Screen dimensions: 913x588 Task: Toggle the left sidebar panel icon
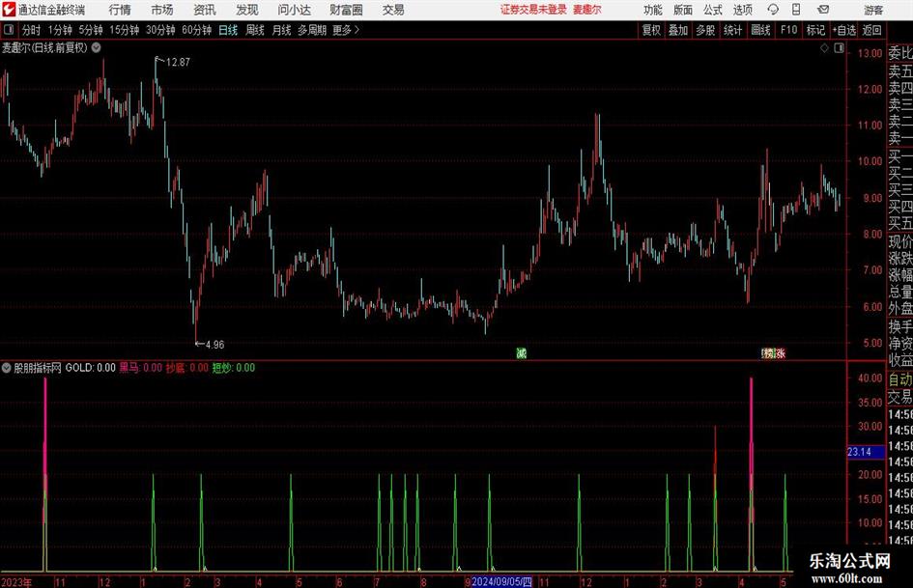point(9,30)
